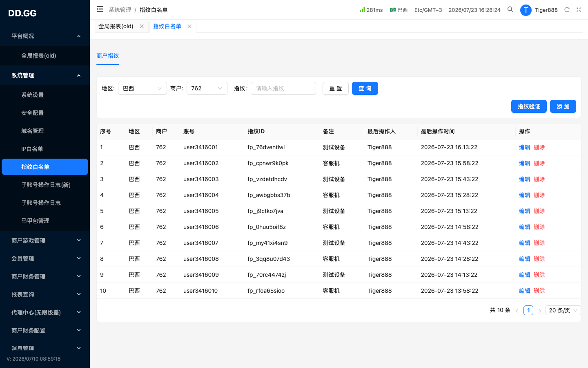The image size is (588, 368).
Task: Open 域名管理 in the sidebar
Action: pos(45,131)
